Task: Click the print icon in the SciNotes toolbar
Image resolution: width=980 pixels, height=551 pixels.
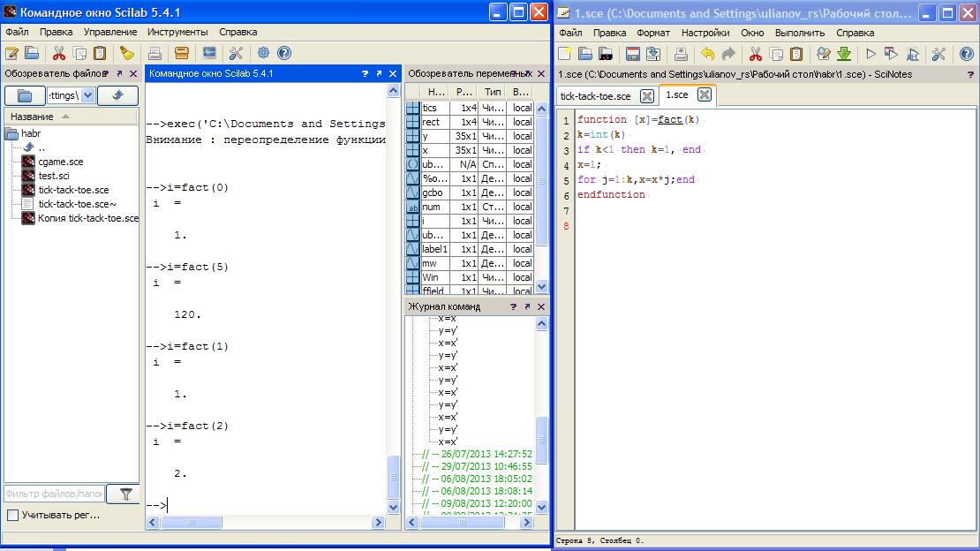Action: [681, 54]
